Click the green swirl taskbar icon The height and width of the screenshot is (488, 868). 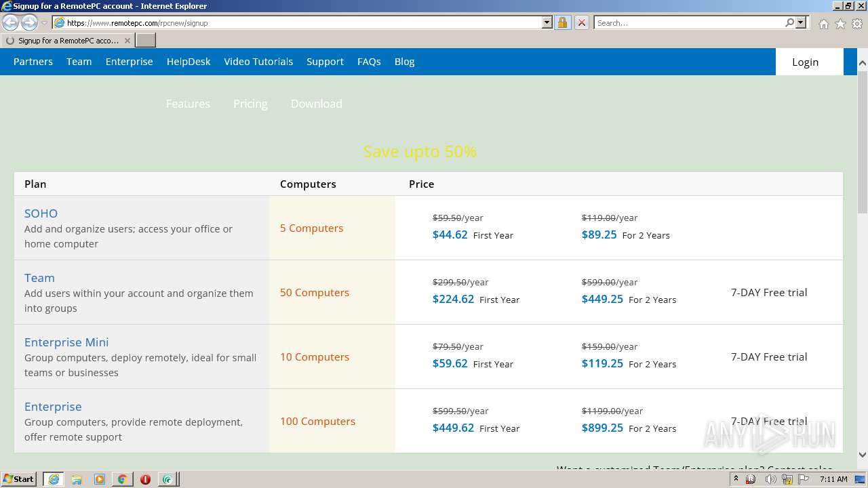pos(167,479)
